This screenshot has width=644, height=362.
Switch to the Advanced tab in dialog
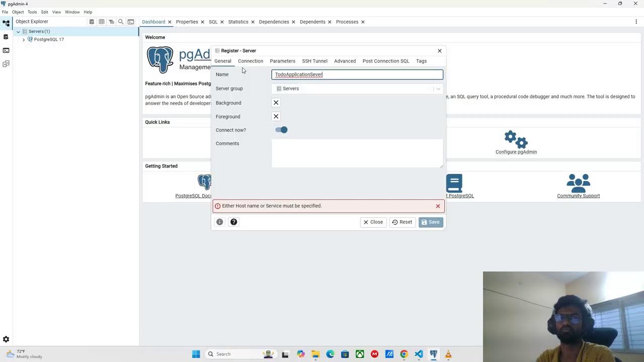345,61
